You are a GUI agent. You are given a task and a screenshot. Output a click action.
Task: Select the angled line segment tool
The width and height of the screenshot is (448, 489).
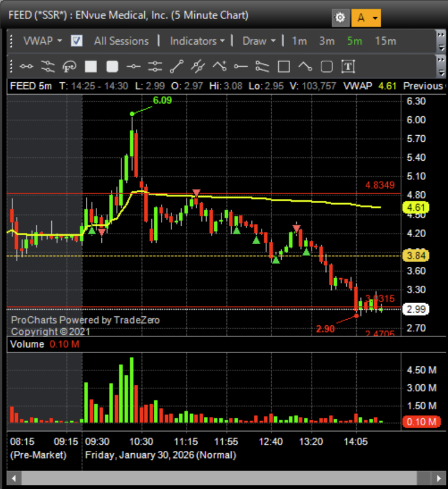point(305,67)
